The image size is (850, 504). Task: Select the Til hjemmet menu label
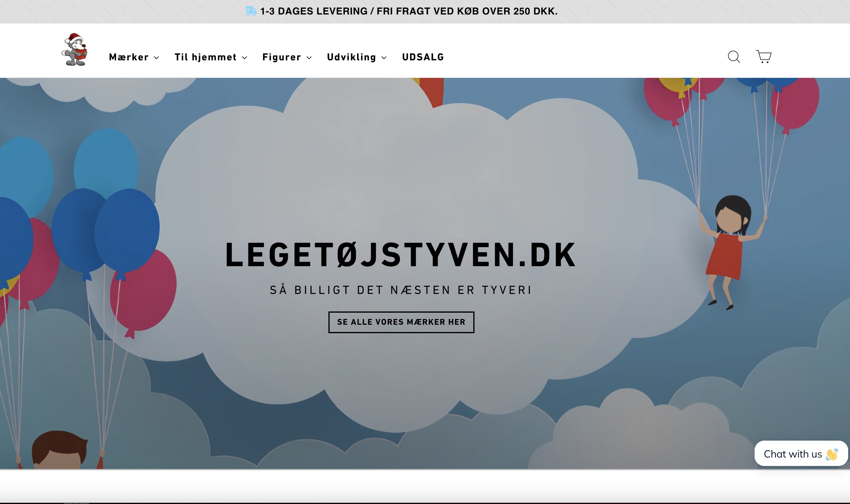(206, 57)
